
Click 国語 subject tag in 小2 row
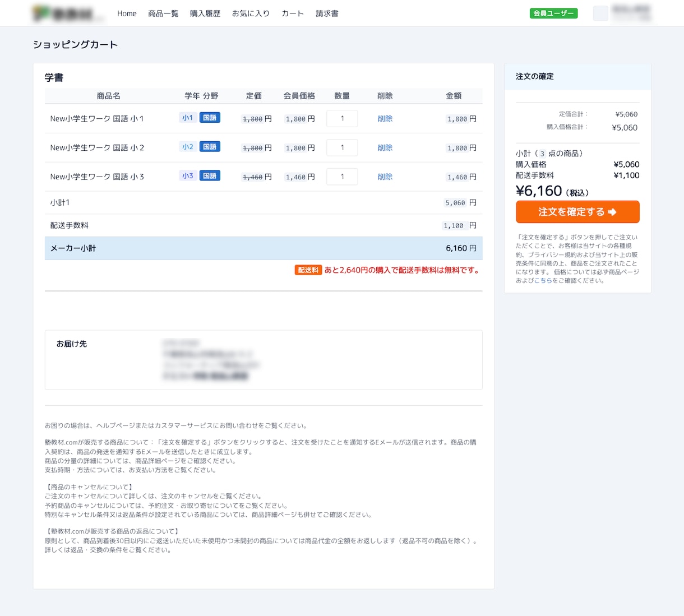(x=210, y=147)
